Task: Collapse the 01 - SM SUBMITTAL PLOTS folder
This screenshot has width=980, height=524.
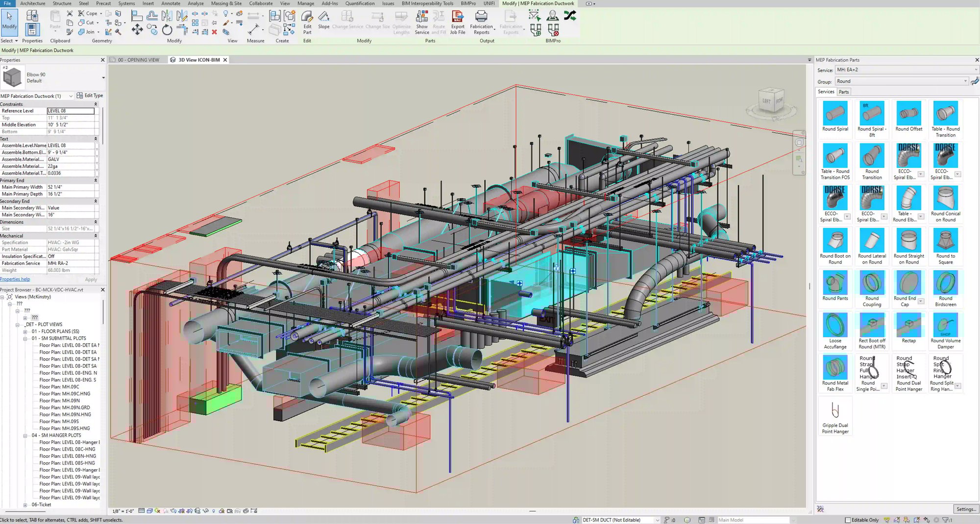Action: pos(25,338)
